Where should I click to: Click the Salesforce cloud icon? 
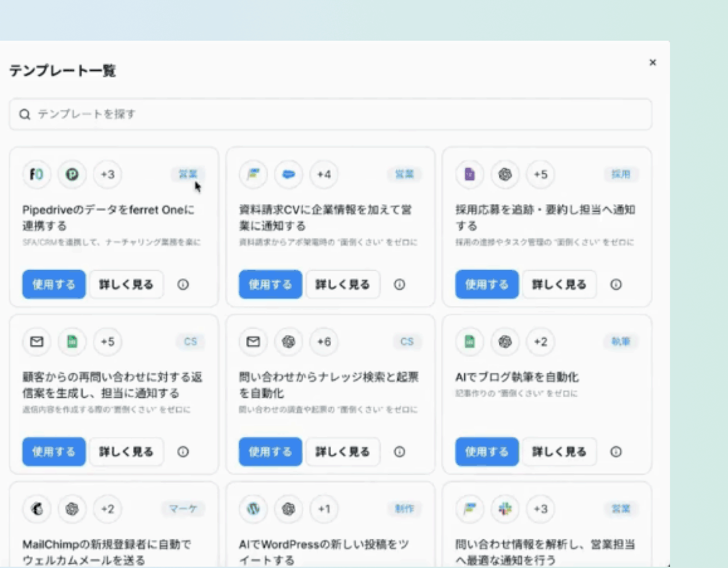tap(289, 175)
